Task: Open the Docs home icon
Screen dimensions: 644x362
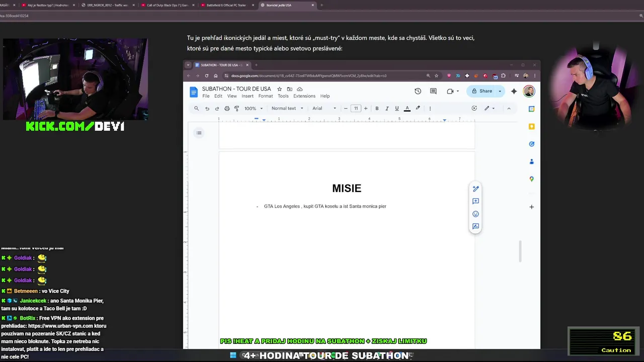Action: (194, 92)
